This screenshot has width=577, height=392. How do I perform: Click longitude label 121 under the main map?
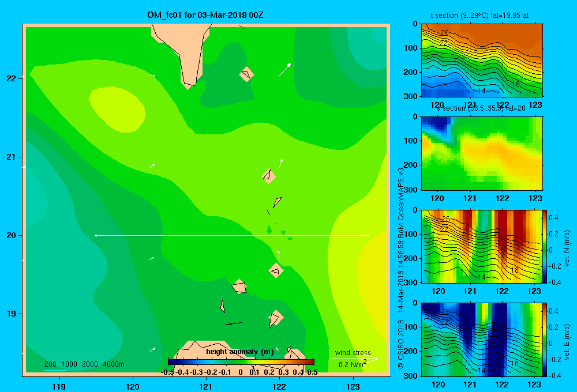(206, 386)
